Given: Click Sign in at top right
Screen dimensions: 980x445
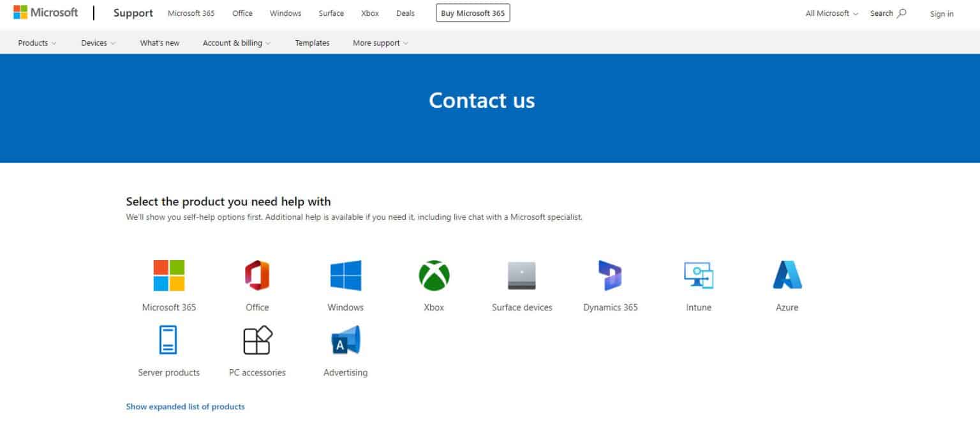Looking at the screenshot, I should tap(941, 14).
